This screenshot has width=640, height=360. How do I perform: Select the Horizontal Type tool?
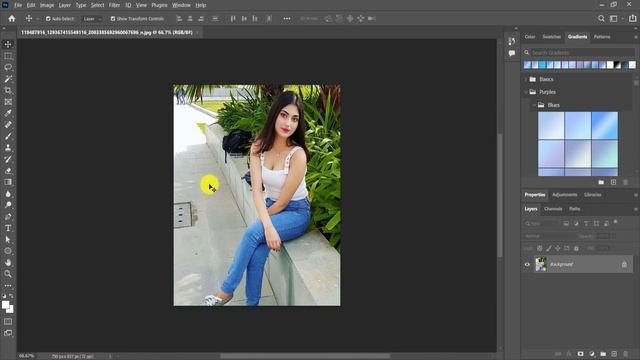[x=8, y=228]
